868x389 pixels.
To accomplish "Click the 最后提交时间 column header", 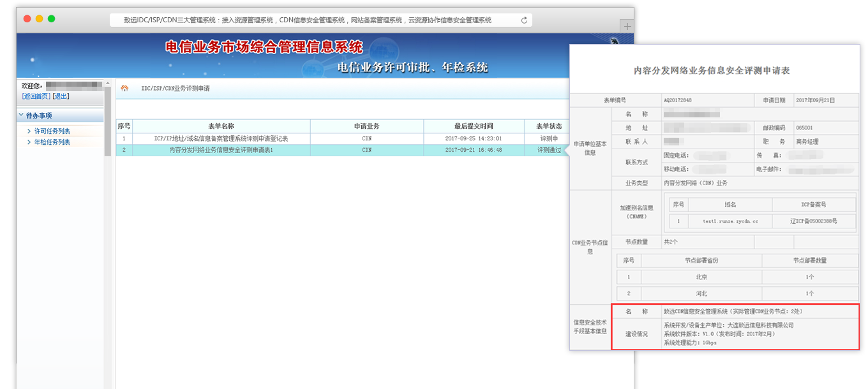I will pyautogui.click(x=473, y=126).
